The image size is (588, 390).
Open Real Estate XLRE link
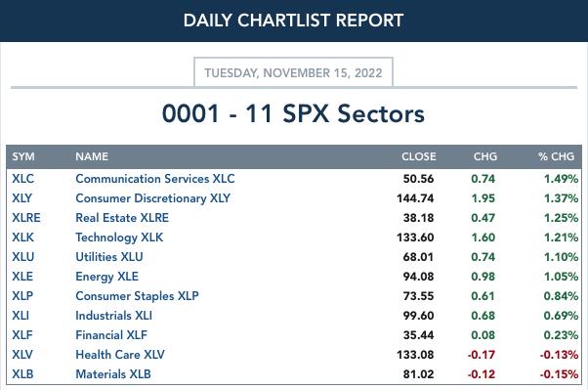click(122, 218)
